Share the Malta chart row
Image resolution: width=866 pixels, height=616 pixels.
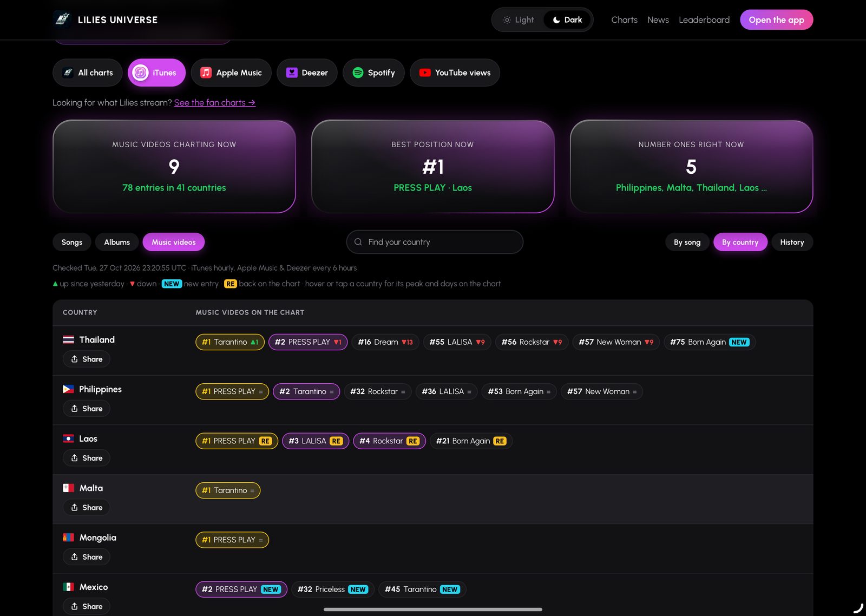coord(87,507)
